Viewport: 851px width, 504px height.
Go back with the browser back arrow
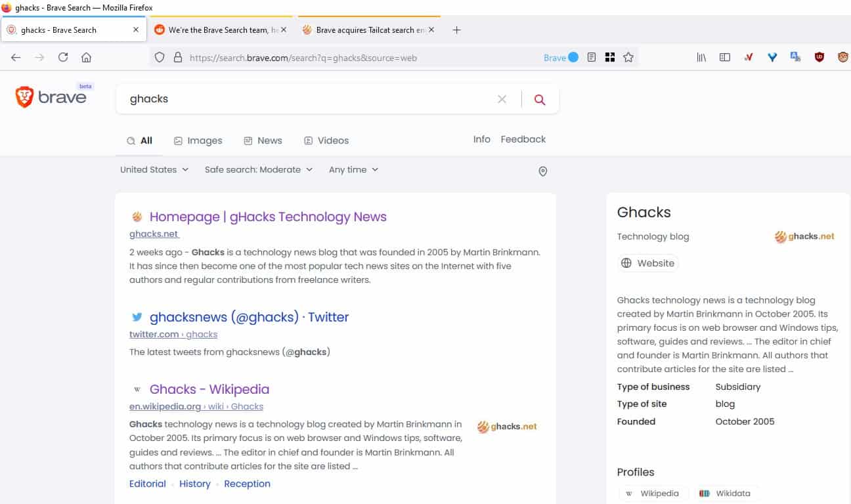coord(16,58)
